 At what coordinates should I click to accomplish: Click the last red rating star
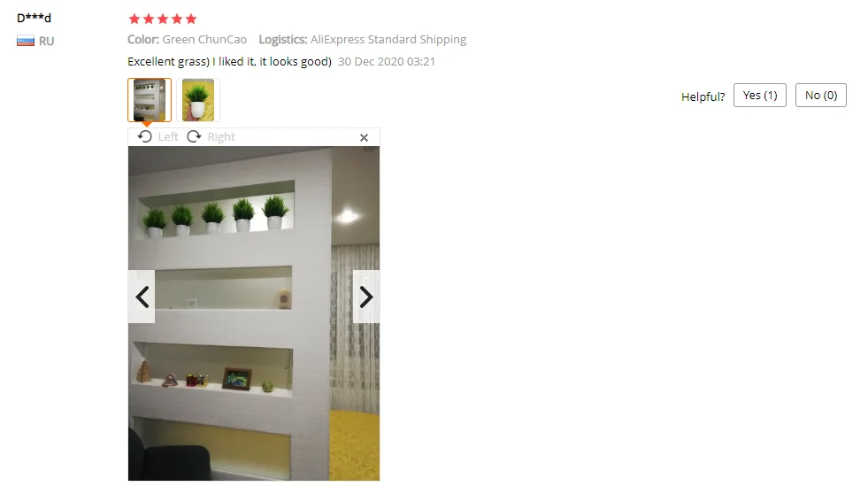191,19
